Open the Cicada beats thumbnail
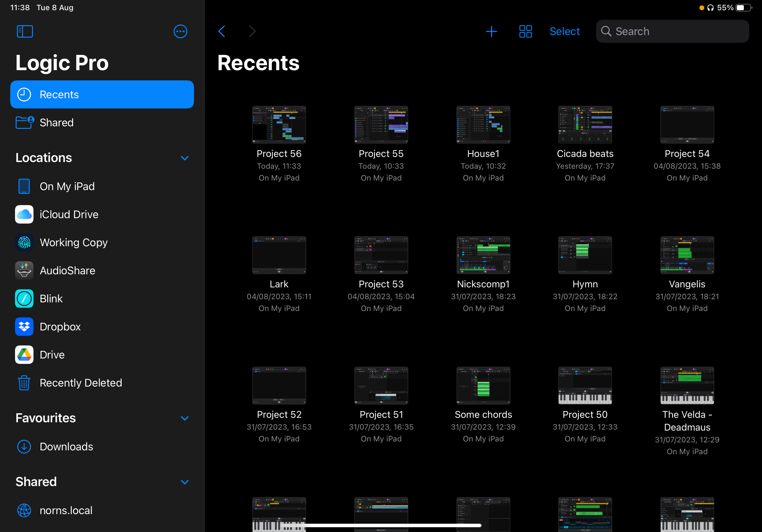 tap(585, 125)
